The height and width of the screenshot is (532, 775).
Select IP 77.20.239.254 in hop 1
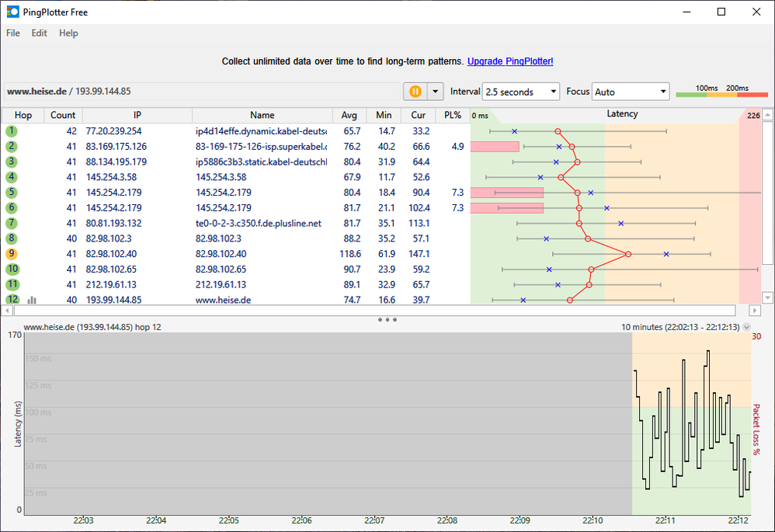point(113,131)
